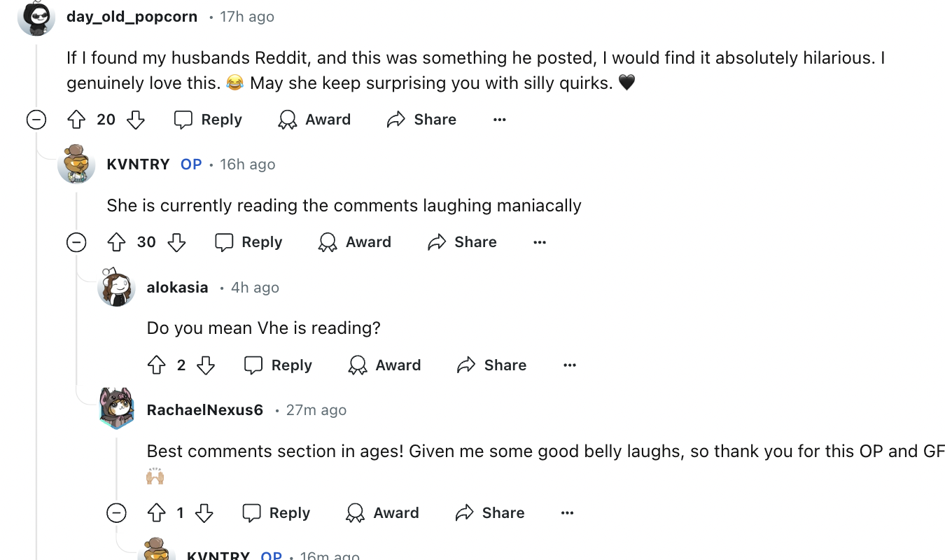This screenshot has width=945, height=560.
Task: Downvote day_old_popcorn's comment
Action: click(136, 120)
